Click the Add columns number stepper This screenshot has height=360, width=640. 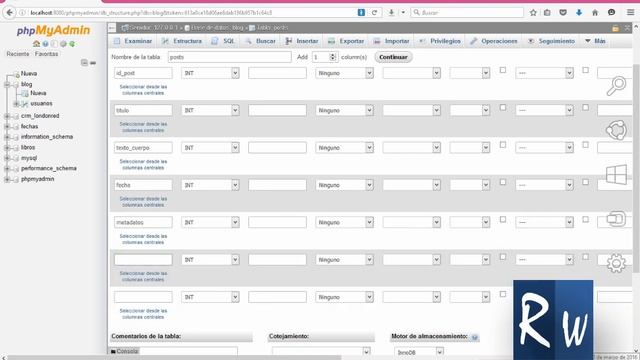click(x=324, y=57)
